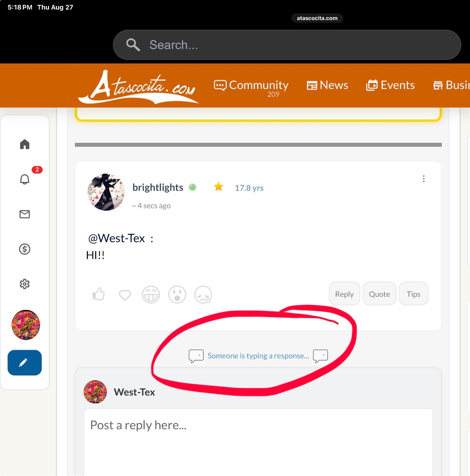Click the Atascocita.com logo
This screenshot has width=470, height=476.
point(139,86)
